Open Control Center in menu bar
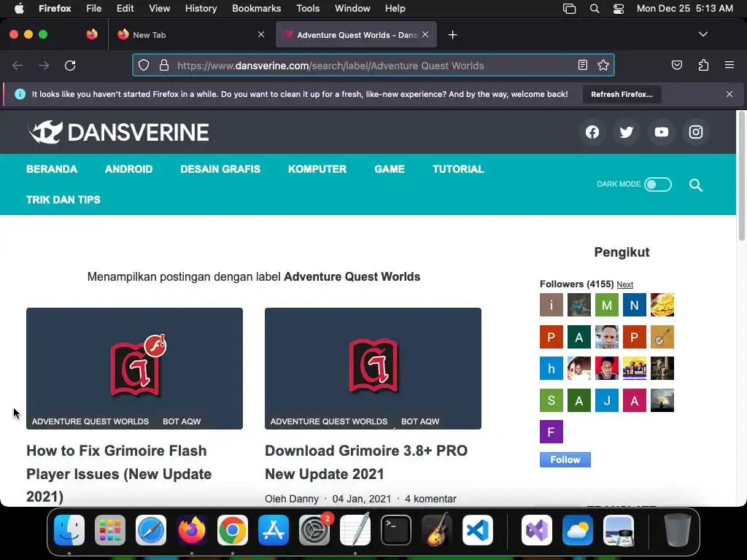 tap(619, 9)
